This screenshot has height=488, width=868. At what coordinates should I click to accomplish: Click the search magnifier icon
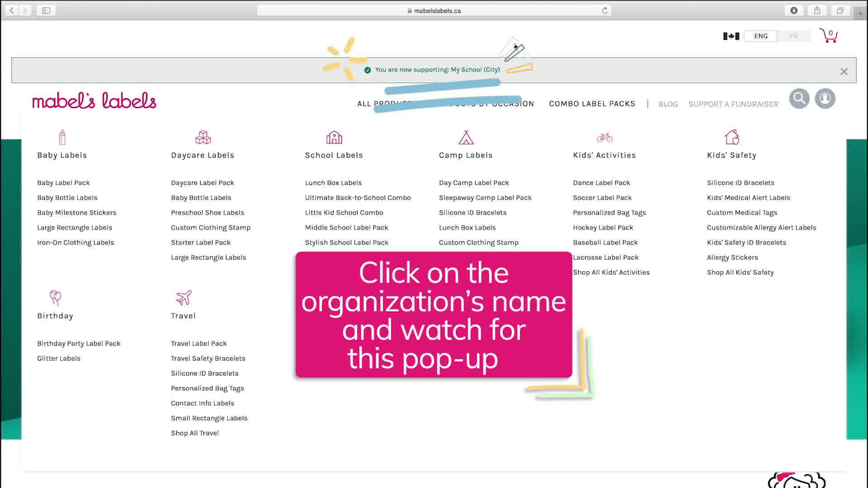pos(799,99)
